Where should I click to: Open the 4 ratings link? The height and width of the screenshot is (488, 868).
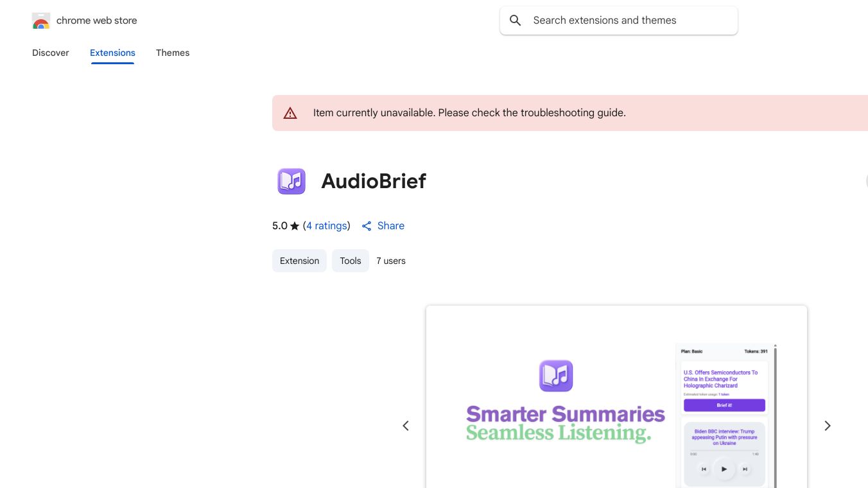click(x=327, y=226)
